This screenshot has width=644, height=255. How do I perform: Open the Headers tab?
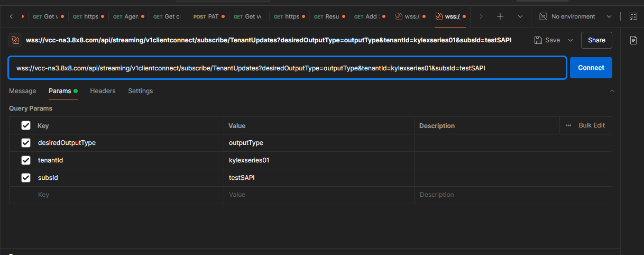[x=103, y=91]
